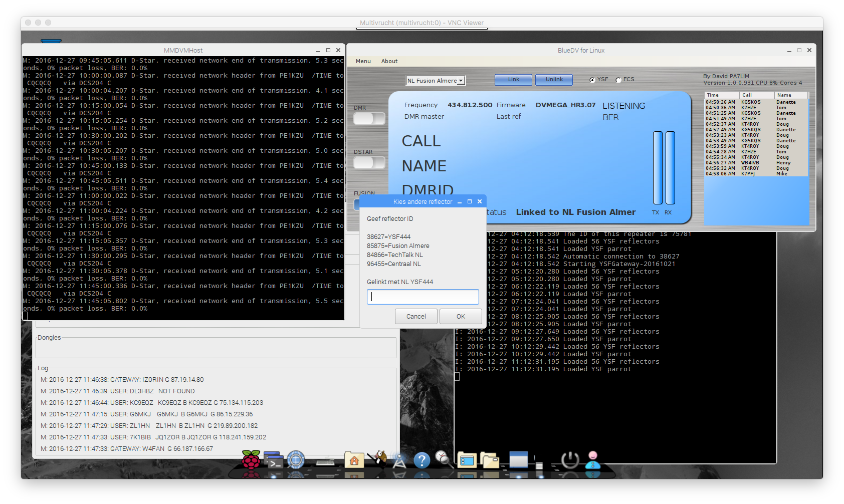The image size is (844, 504).
Task: Click the Name column header
Action: (x=791, y=95)
